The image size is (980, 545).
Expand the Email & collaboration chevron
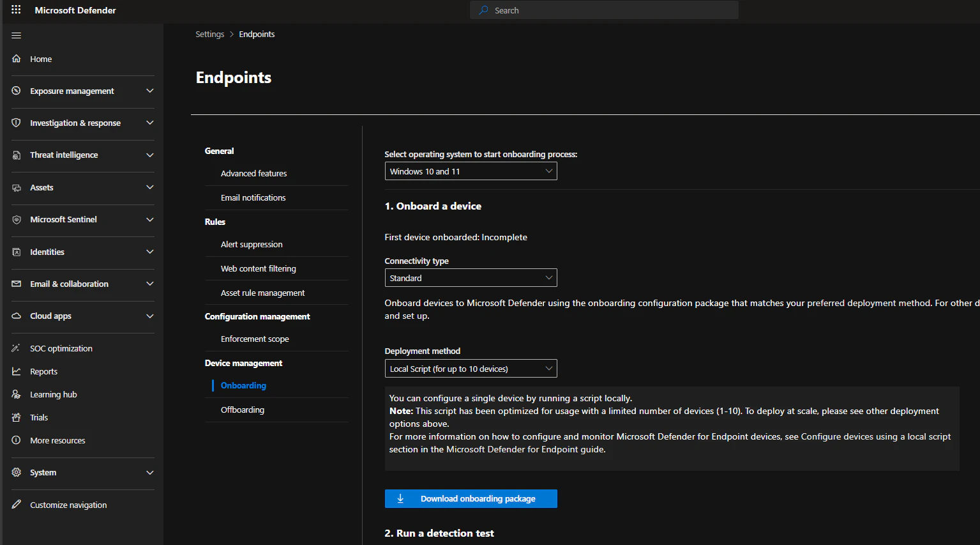150,284
